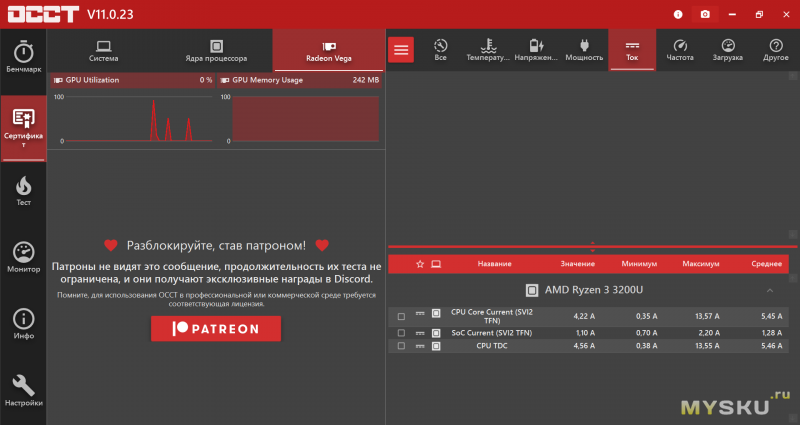The height and width of the screenshot is (425, 800).
Task: Click the AMD Ryzen 3 3200U chip icon
Action: coord(532,290)
